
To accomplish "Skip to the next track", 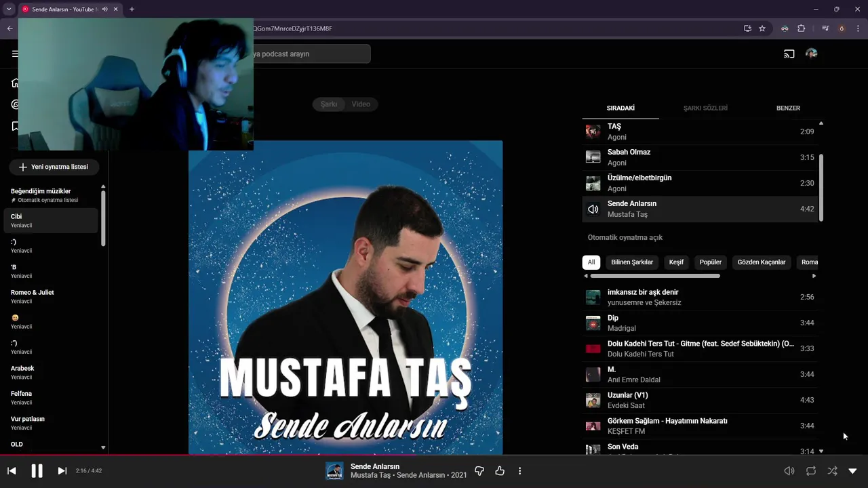I will (62, 471).
